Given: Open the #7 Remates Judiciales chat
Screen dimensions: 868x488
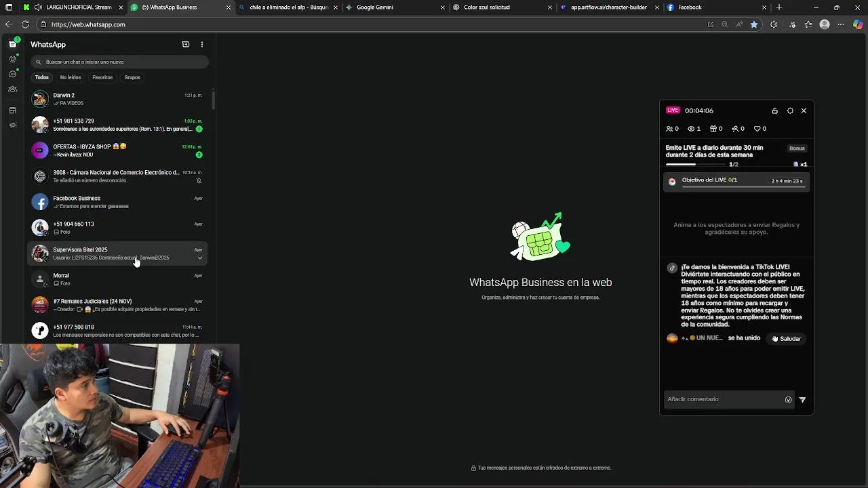Looking at the screenshot, I should [118, 305].
